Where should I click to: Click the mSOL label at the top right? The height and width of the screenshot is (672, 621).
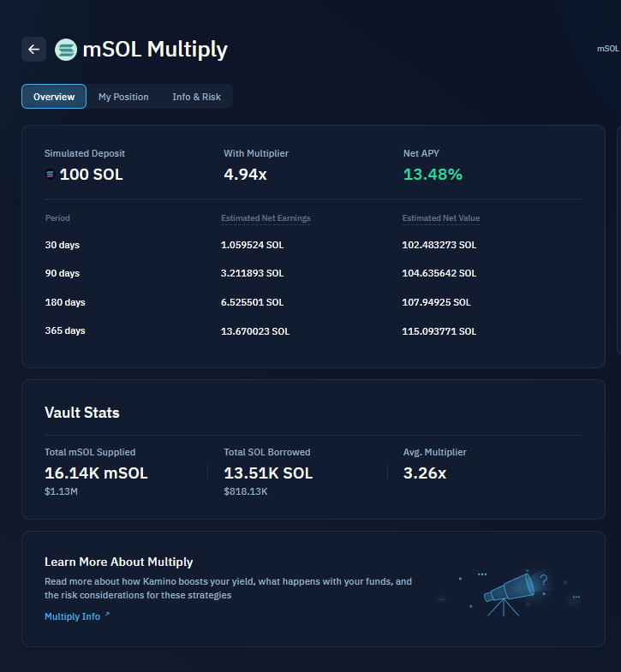[608, 49]
